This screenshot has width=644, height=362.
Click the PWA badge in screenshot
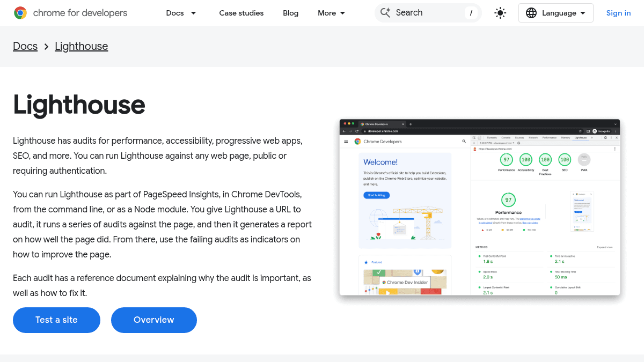pyautogui.click(x=584, y=160)
